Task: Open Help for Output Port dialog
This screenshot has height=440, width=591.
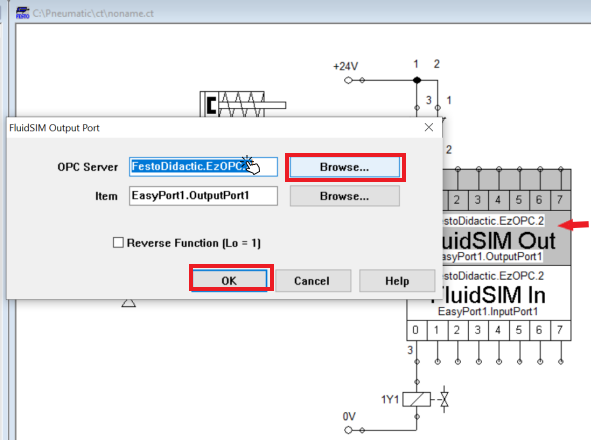Action: pos(397,281)
